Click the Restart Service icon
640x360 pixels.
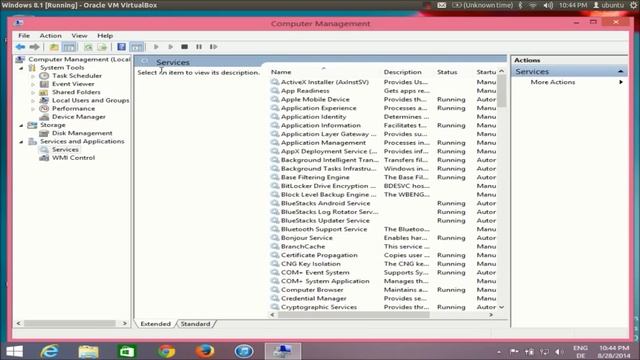213,47
